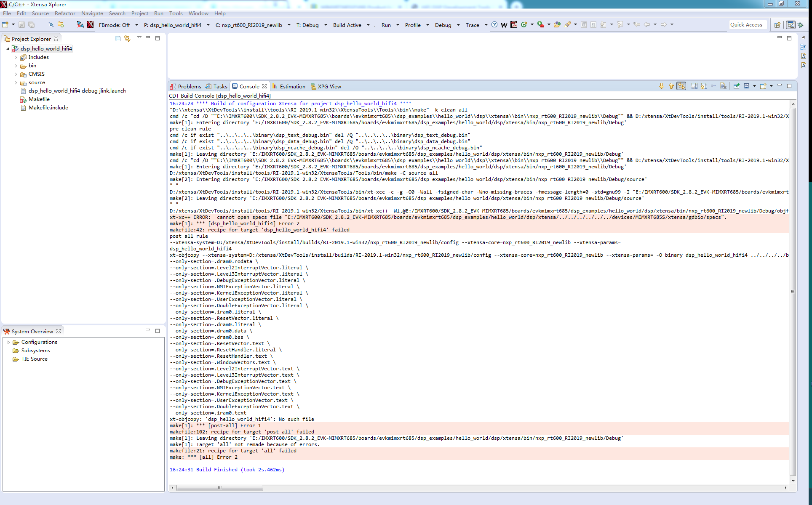Click the collapse all icon in Project Explorer

tap(118, 38)
